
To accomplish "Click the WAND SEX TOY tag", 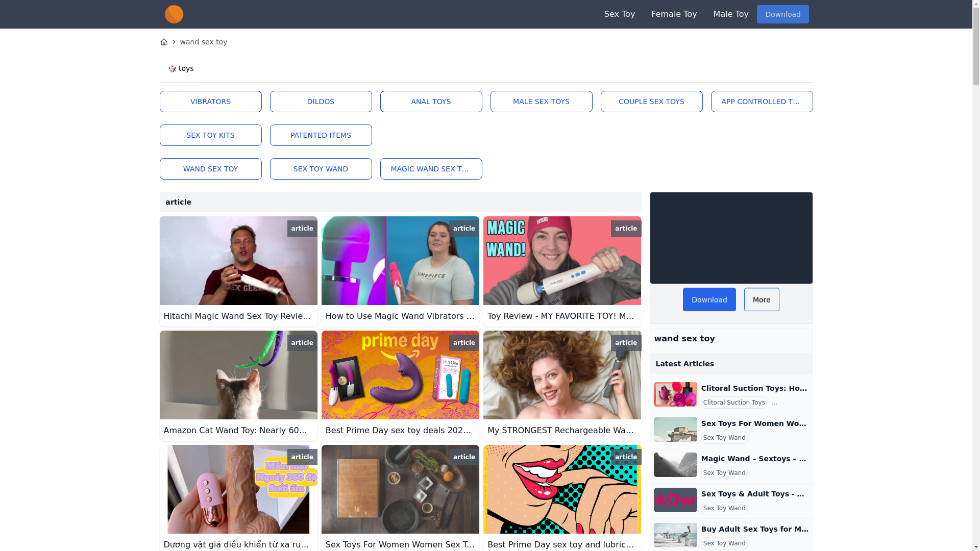I will [x=210, y=169].
